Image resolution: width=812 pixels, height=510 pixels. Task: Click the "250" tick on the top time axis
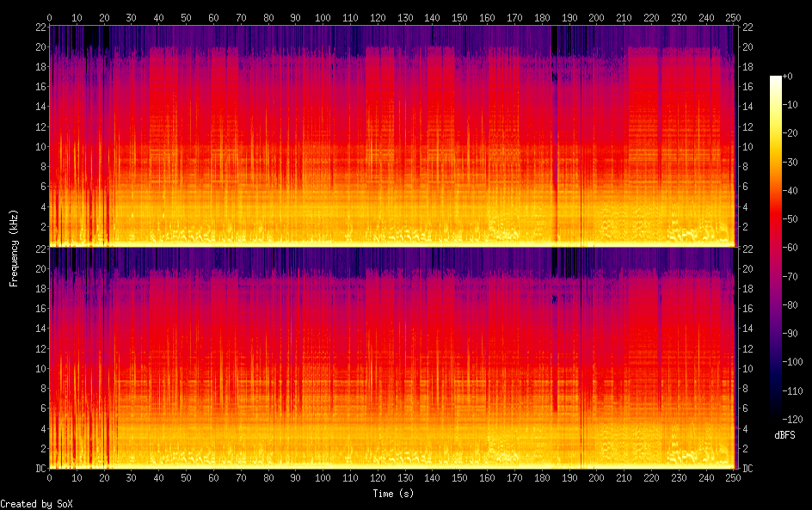click(x=733, y=17)
